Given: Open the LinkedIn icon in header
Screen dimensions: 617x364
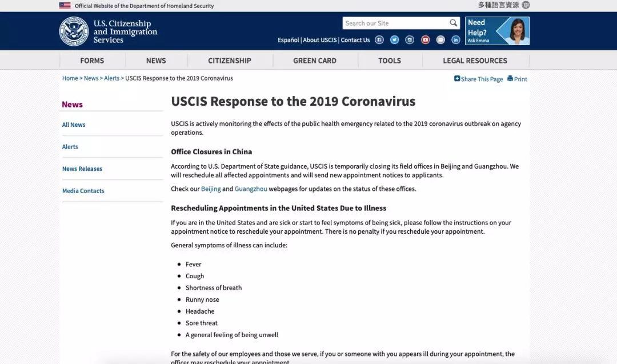Looking at the screenshot, I should 456,40.
